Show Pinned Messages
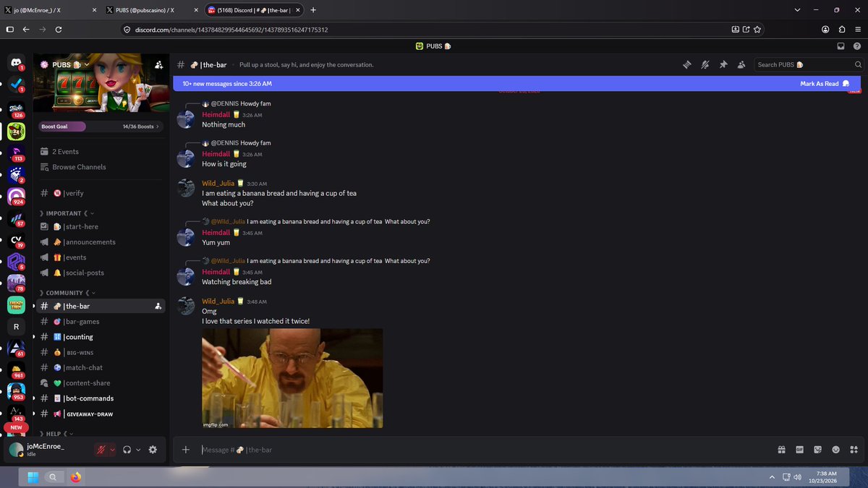 pos(723,65)
